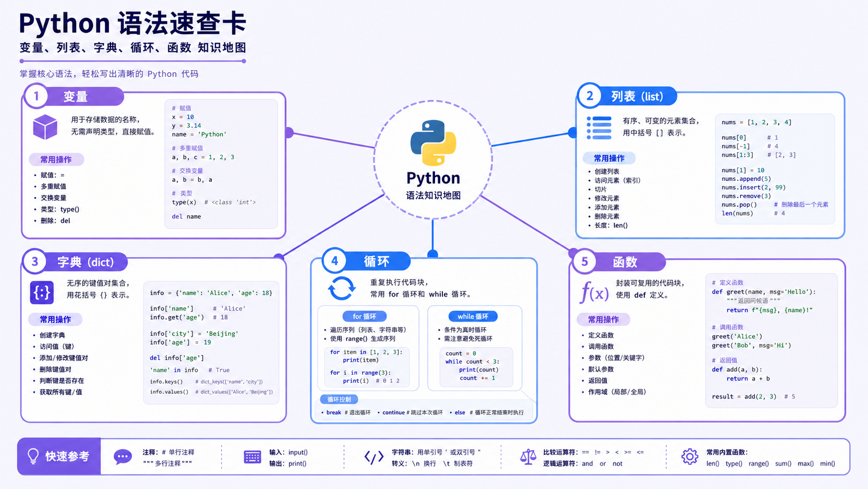
Task: Click the '语法知识地图' text under the center logo
Action: [x=433, y=195]
